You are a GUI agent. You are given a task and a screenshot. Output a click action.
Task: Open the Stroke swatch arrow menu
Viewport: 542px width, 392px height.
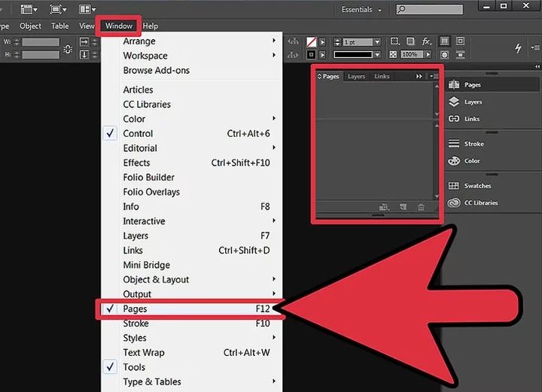(x=322, y=55)
